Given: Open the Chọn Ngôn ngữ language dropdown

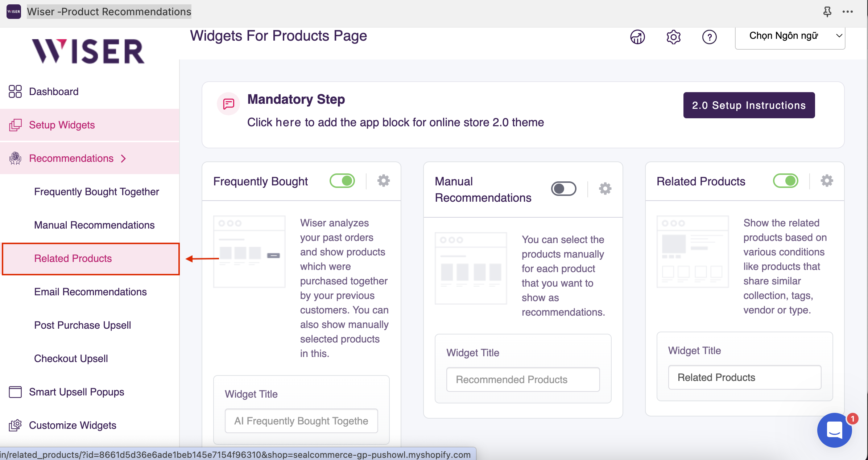Looking at the screenshot, I should pyautogui.click(x=790, y=36).
